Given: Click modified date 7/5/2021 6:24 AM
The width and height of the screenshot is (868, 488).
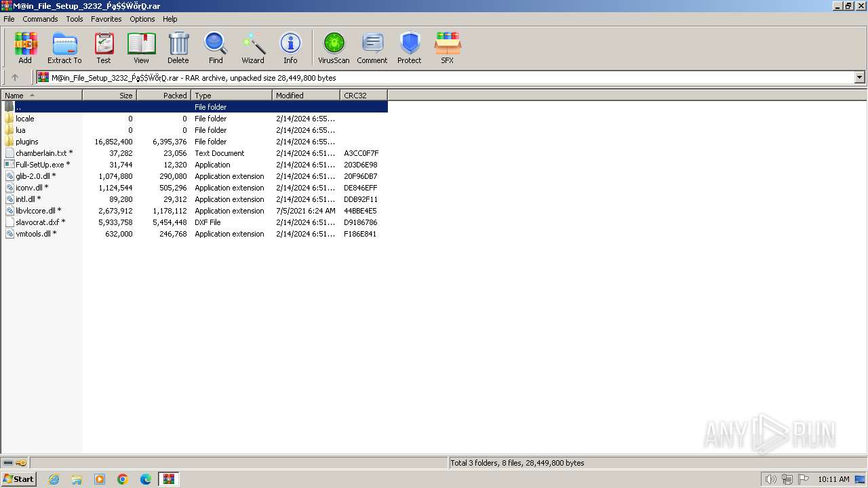Looking at the screenshot, I should 306,211.
